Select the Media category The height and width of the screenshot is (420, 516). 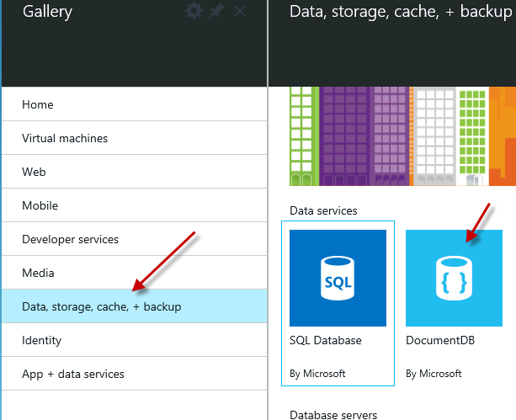135,273
